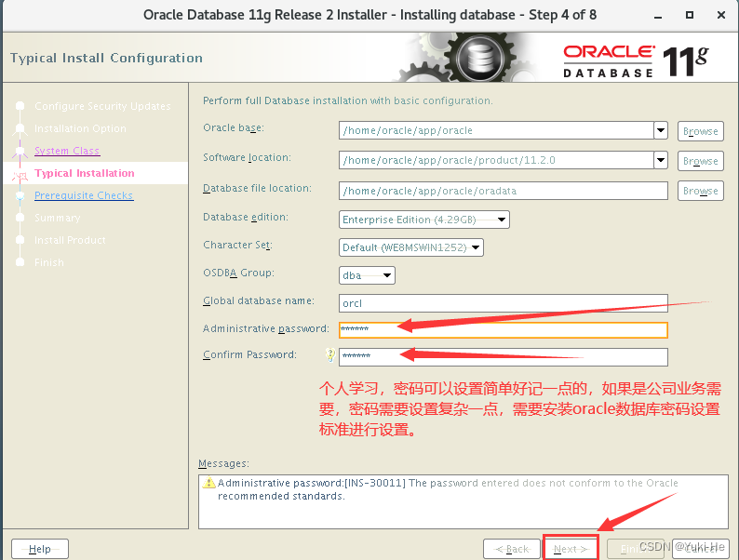
Task: Proceed with the Next button
Action: point(571,549)
